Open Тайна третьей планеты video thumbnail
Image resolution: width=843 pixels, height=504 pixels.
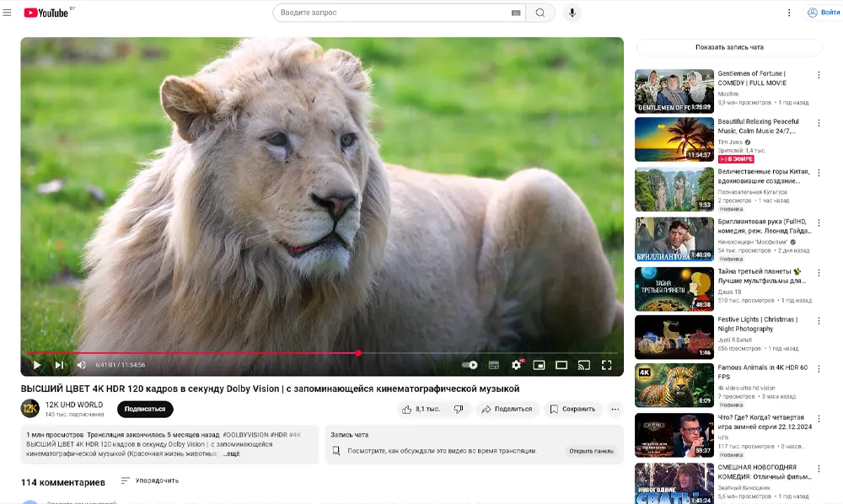point(674,289)
